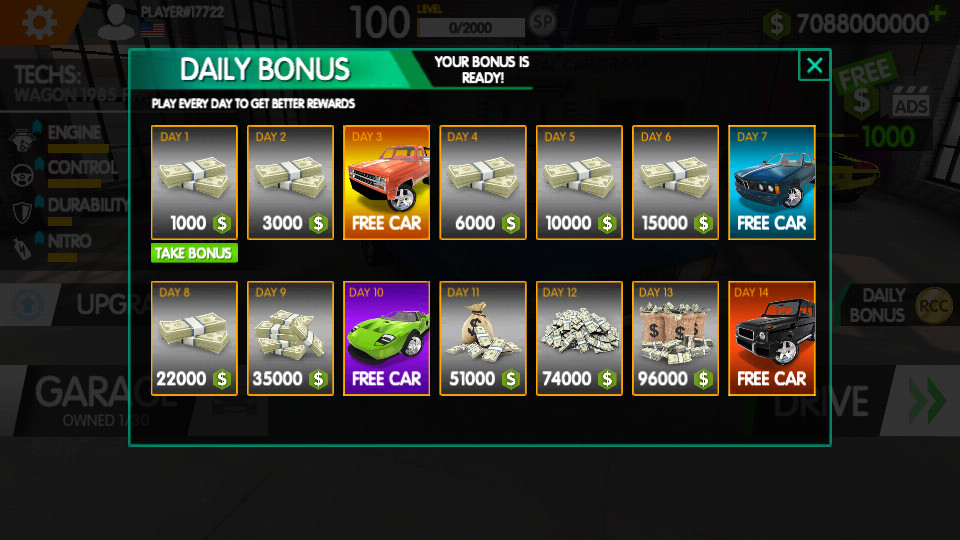Click the Day 5 cash stack of 10000
This screenshot has height=540, width=960.
(579, 182)
